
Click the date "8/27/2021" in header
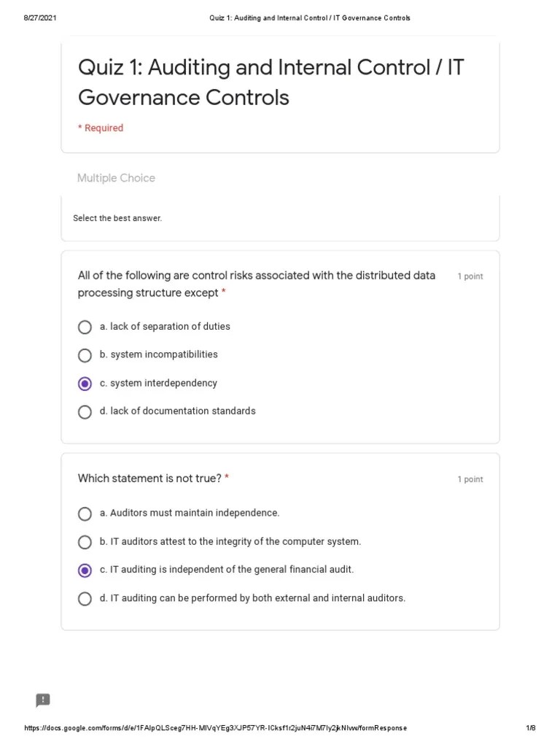[38, 18]
